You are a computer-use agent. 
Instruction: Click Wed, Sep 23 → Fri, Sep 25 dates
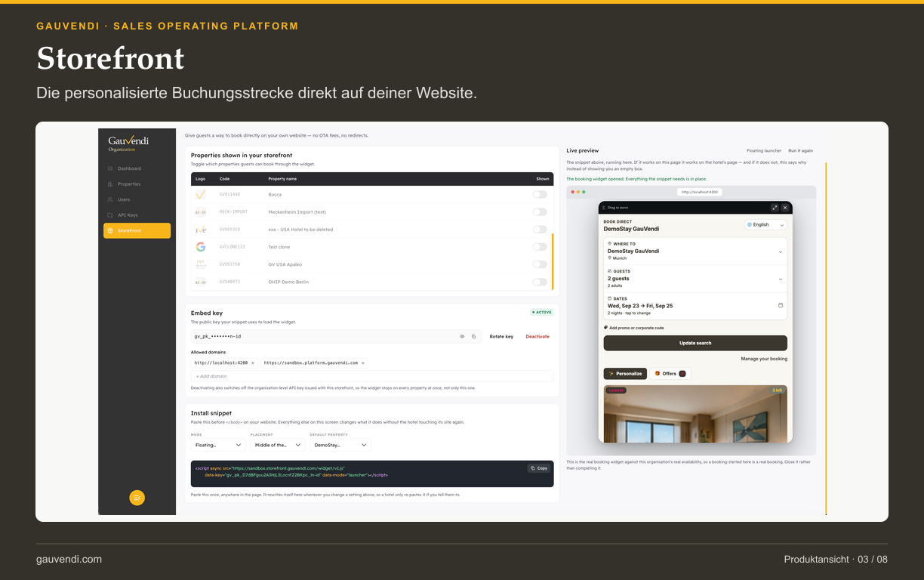[640, 306]
